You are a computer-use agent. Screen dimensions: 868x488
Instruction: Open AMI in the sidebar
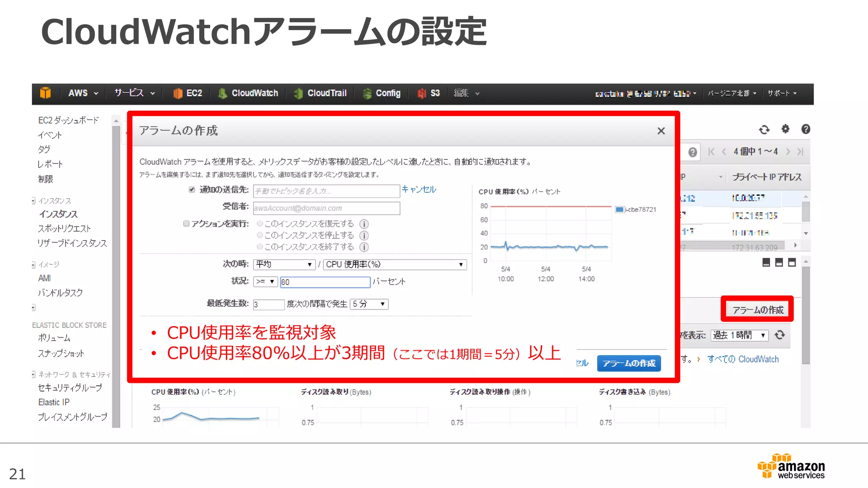[x=45, y=278]
